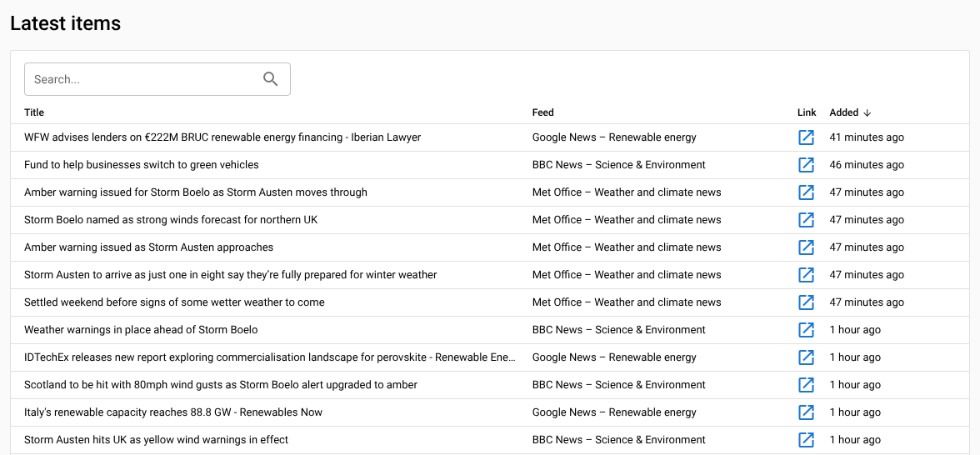Select title Italy's renewable capacity reaches 88.8 GW
This screenshot has width=980, height=455.
click(x=173, y=412)
